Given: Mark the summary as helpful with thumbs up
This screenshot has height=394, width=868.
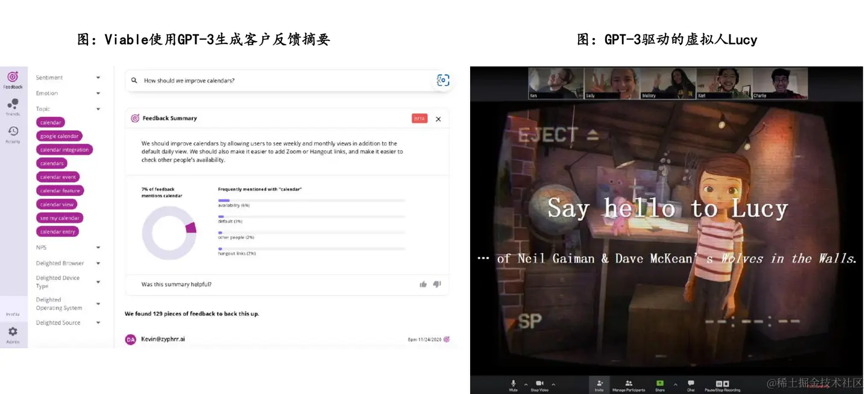Looking at the screenshot, I should click(x=423, y=284).
